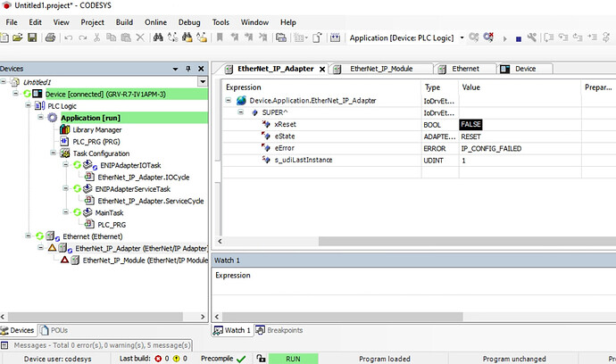Switch to the EtherNet_IP_Module tab
Screen dimensions: 616x364
[x=380, y=69]
